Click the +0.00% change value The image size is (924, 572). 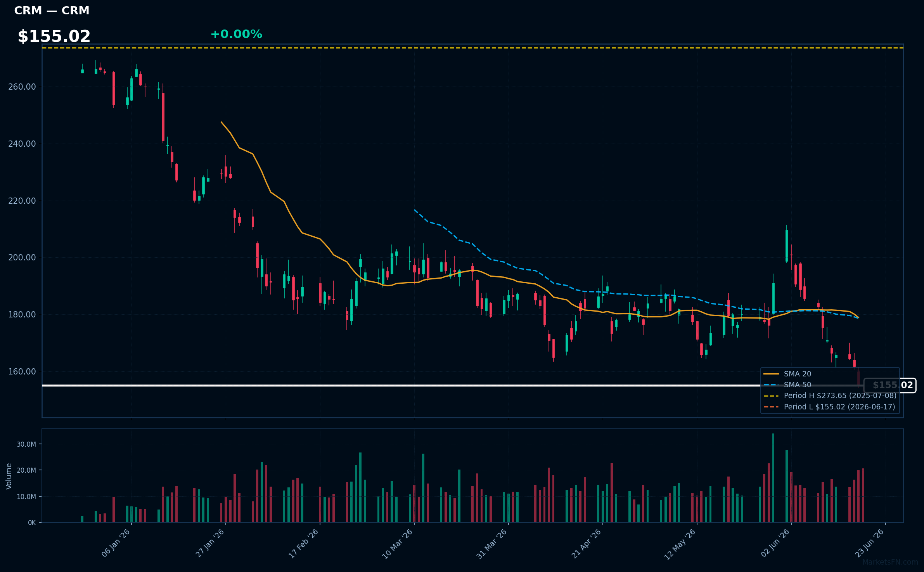tap(236, 34)
